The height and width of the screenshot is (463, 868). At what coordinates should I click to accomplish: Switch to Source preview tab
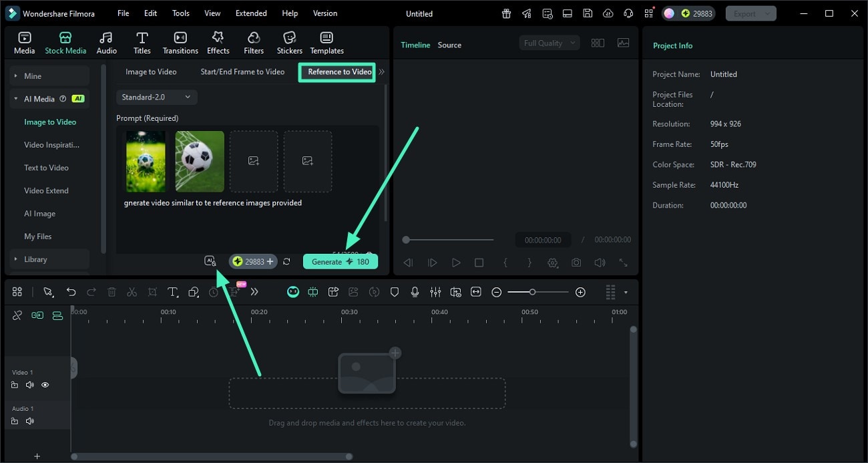point(449,45)
